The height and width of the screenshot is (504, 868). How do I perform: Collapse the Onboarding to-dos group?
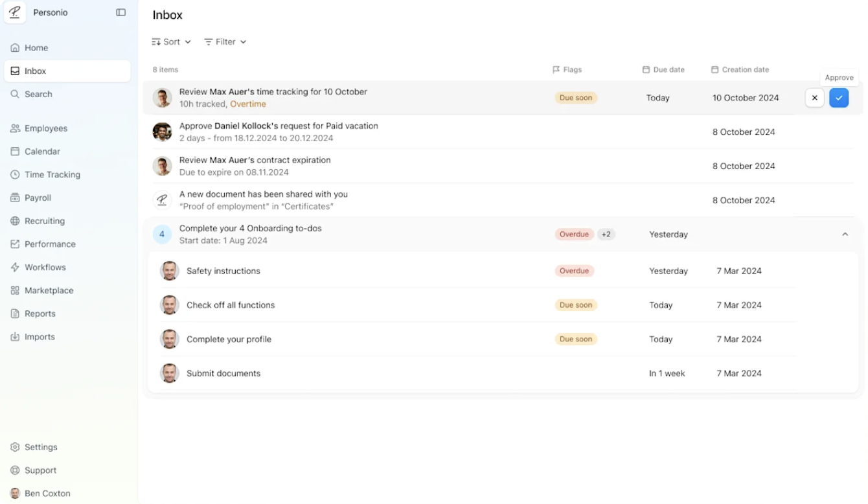point(845,235)
